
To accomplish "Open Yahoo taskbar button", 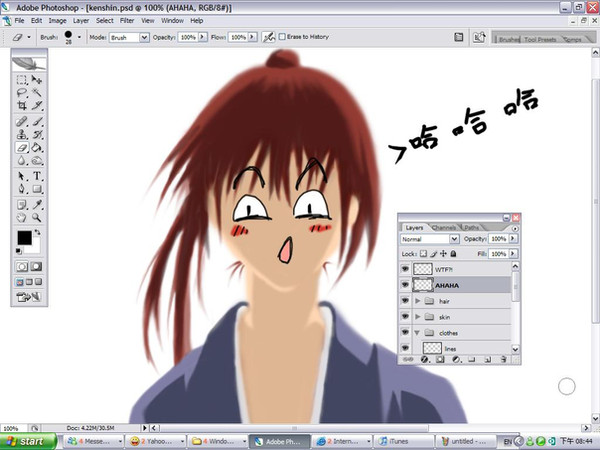I will (x=156, y=441).
